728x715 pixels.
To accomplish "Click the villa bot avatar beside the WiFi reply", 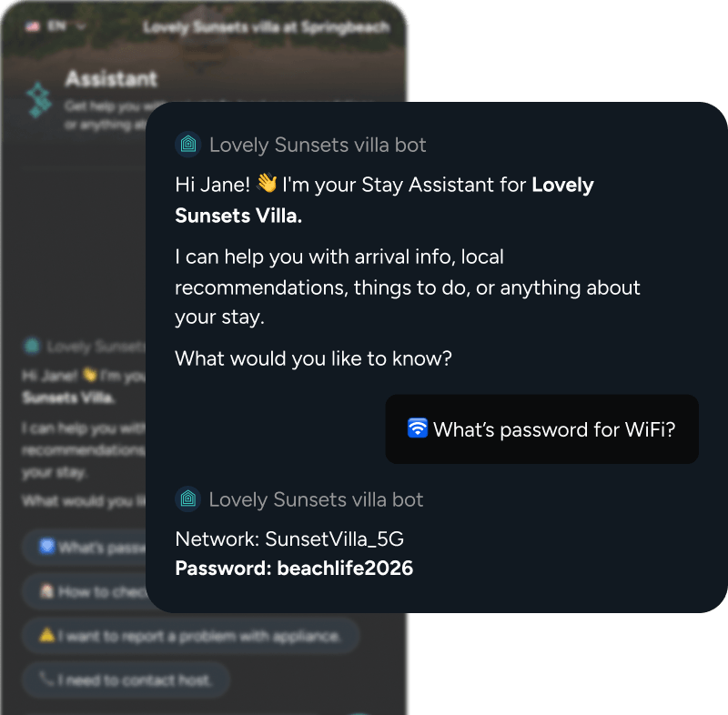I will pos(188,498).
